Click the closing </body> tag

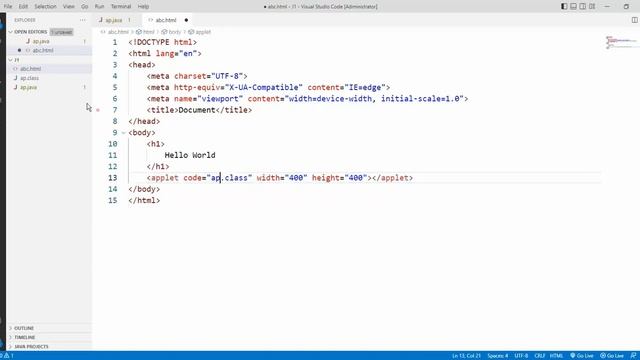[x=144, y=189]
